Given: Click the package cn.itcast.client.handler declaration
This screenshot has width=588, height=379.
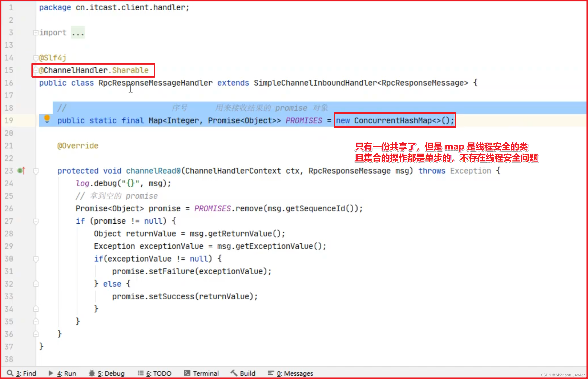Looking at the screenshot, I should pyautogui.click(x=114, y=8).
